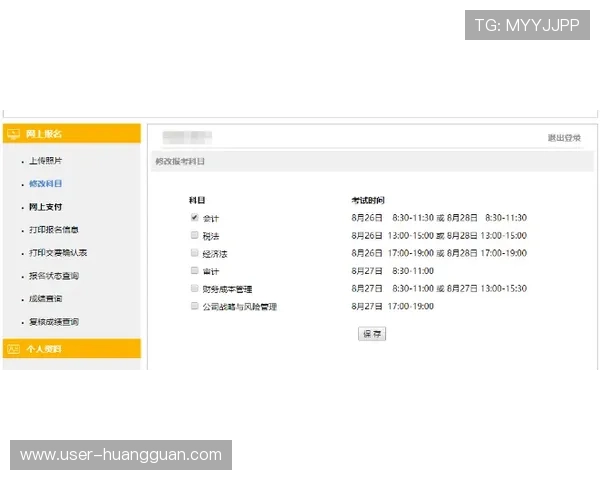This screenshot has height=480, width=600.
Task: Click the 公司战略与风险管理 subject label
Action: point(240,307)
